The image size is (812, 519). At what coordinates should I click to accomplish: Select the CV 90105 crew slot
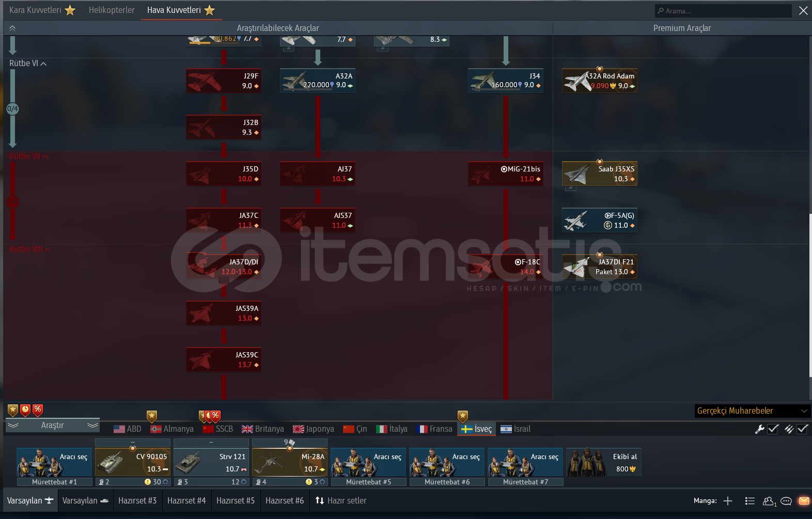133,462
